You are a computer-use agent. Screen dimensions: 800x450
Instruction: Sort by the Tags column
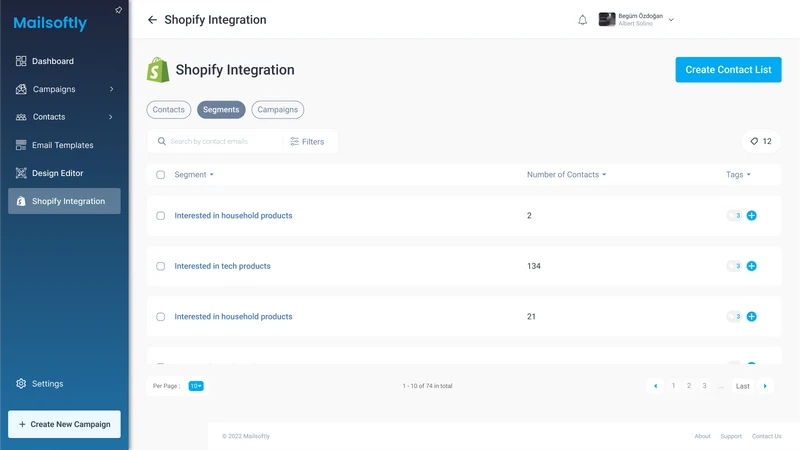738,174
